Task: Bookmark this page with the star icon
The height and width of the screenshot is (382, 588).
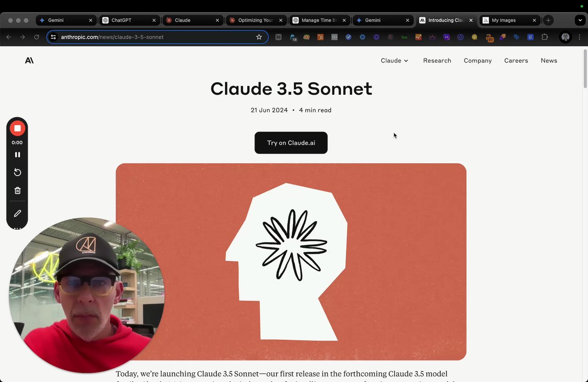Action: [259, 37]
